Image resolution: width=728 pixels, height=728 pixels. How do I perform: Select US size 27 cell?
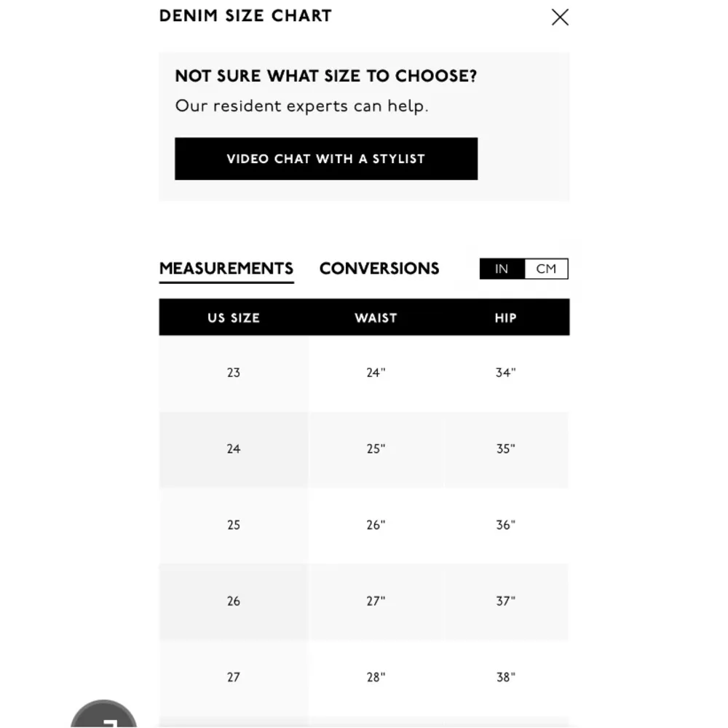tap(233, 677)
